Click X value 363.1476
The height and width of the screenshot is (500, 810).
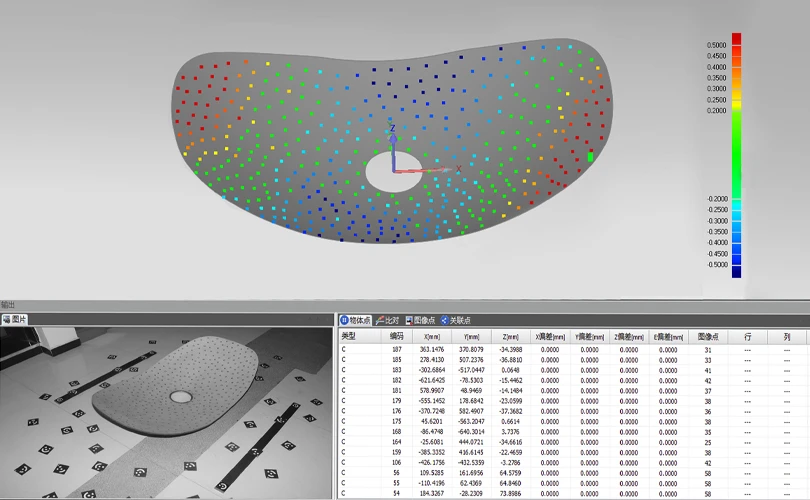[x=432, y=350]
